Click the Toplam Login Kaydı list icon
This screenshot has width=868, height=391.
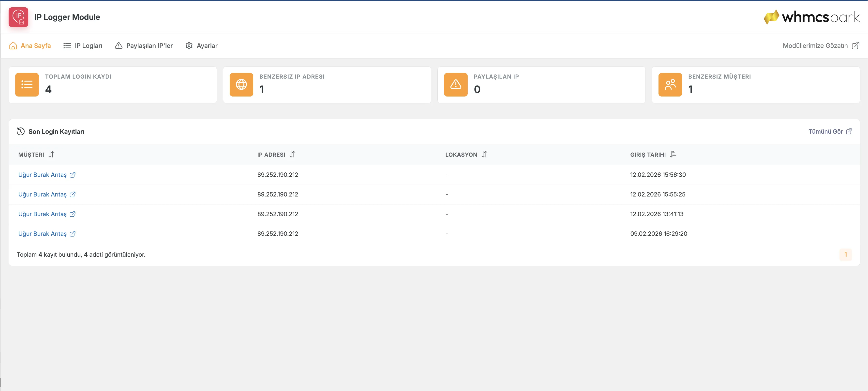point(27,84)
